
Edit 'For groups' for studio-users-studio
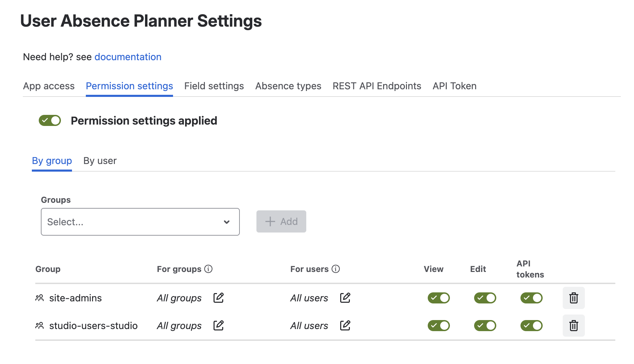pyautogui.click(x=218, y=325)
